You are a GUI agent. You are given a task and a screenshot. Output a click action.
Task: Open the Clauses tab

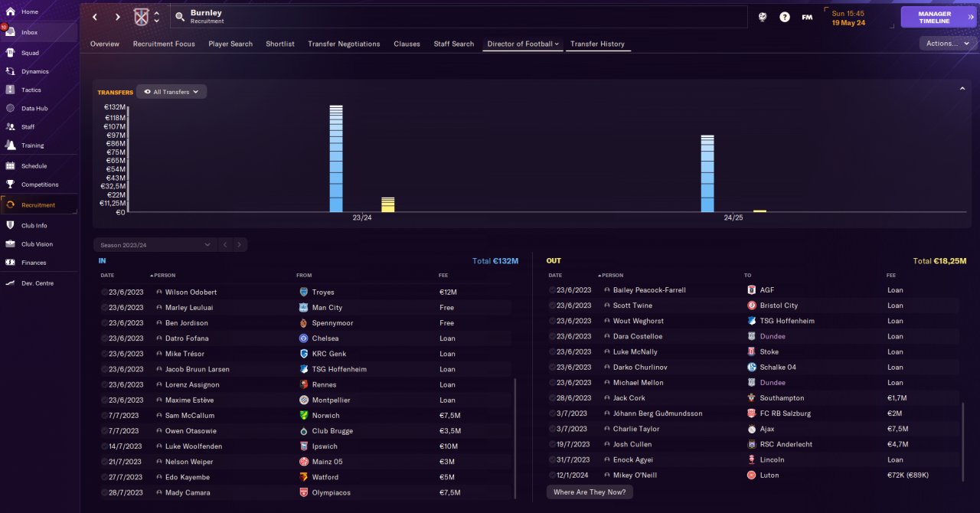coord(407,44)
